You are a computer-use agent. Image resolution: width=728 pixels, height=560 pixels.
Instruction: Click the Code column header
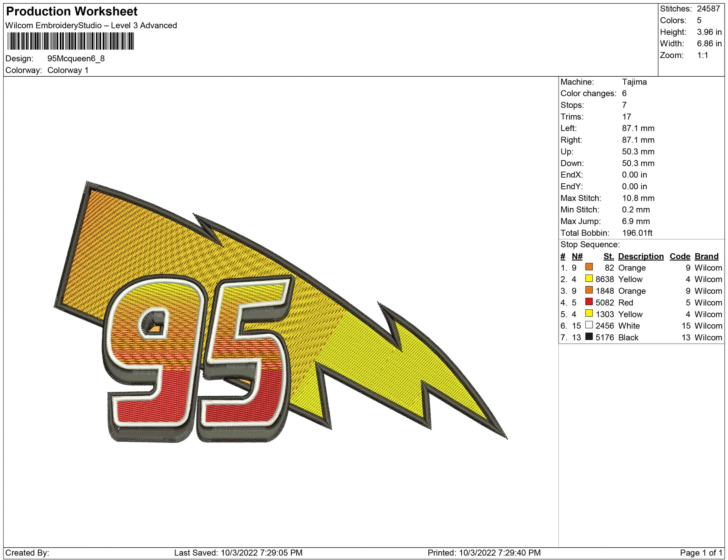coord(680,256)
